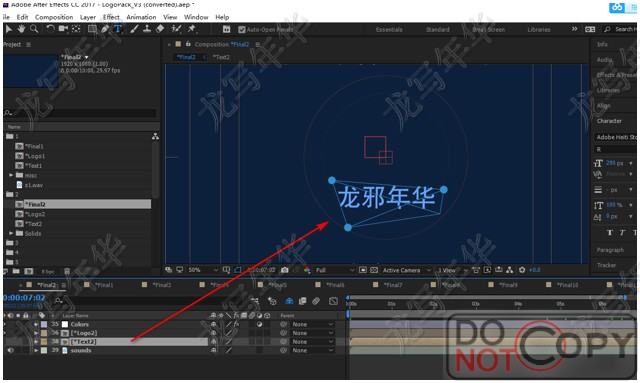
Task: Select the Hand tool in toolbar
Action: click(21, 29)
